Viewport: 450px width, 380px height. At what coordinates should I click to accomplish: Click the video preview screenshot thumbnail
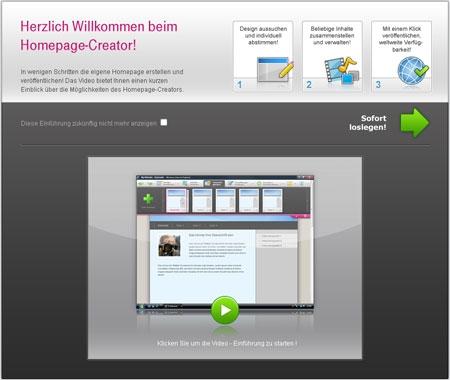(x=225, y=242)
